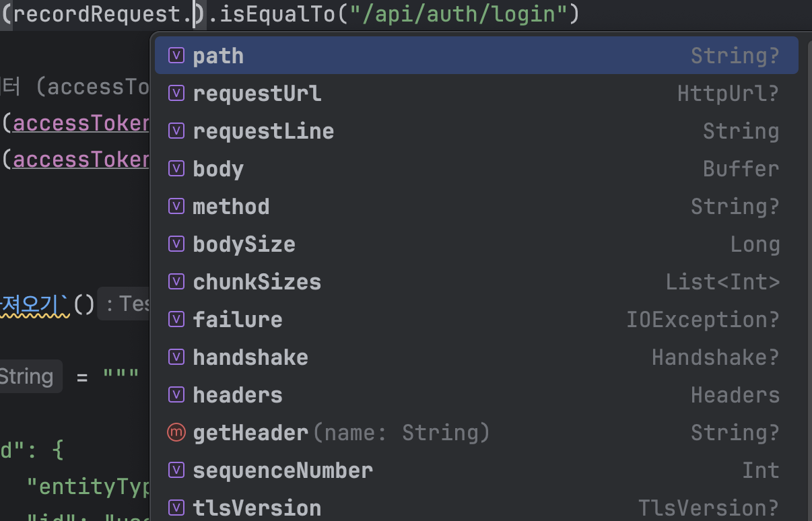Click the property icon beside path
This screenshot has width=812, height=521.
[176, 55]
